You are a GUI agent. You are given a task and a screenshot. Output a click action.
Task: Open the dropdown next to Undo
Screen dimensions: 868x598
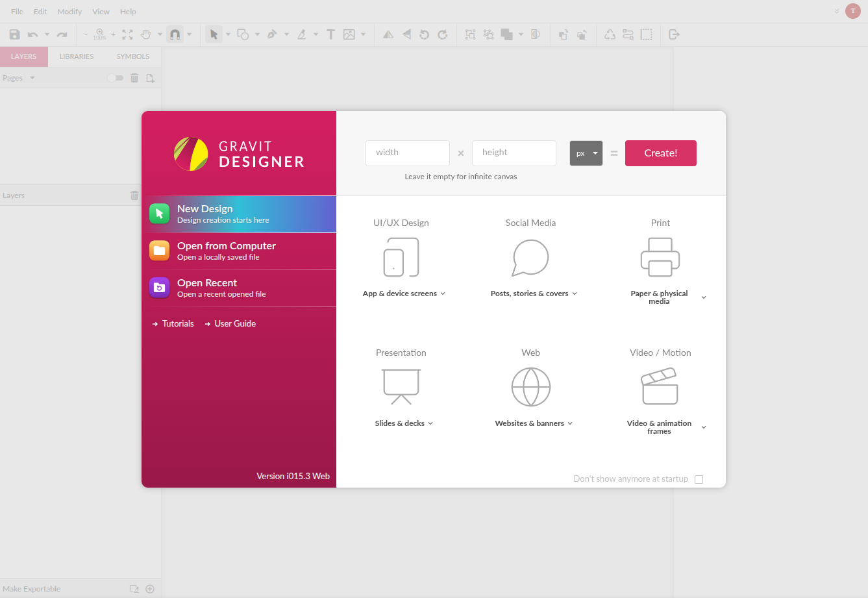pos(47,34)
